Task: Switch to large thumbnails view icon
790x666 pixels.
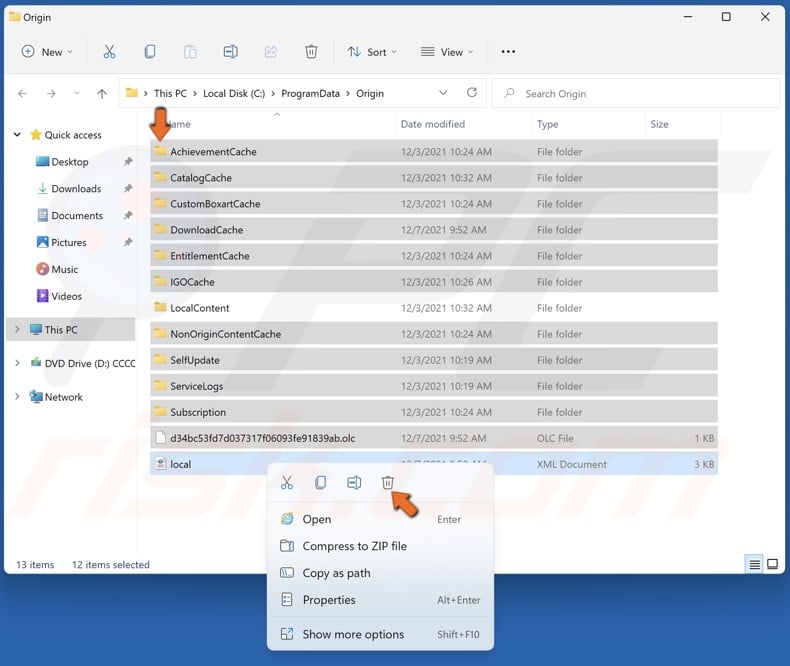Action: pos(772,564)
